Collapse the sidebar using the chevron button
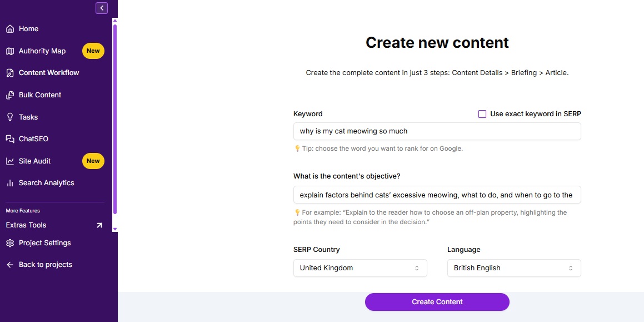This screenshot has height=322, width=644. point(101,8)
